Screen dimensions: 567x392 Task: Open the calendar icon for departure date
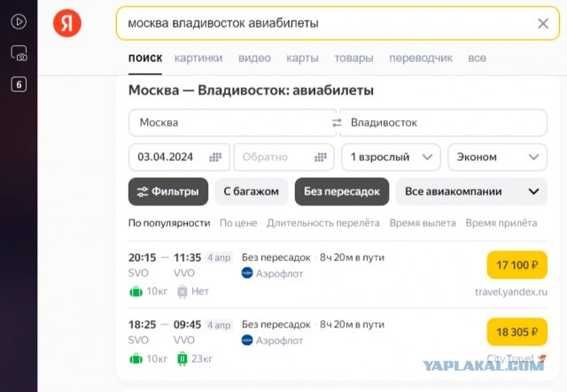(x=215, y=158)
